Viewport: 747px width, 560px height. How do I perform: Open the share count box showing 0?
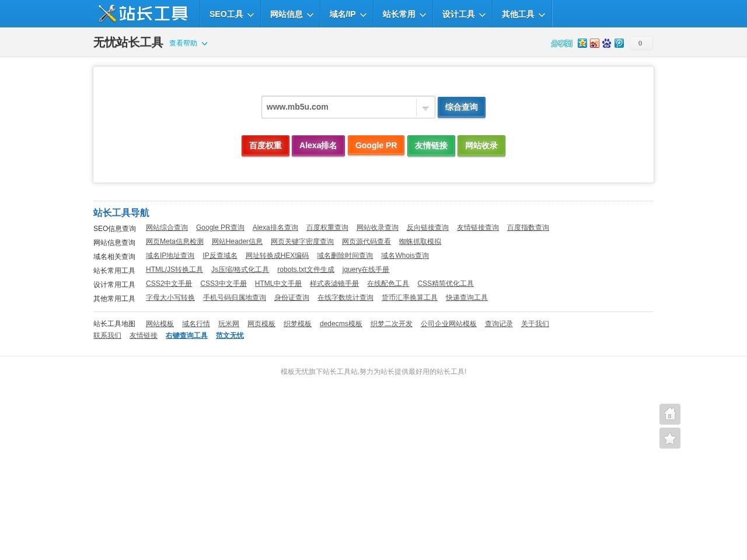click(x=641, y=43)
